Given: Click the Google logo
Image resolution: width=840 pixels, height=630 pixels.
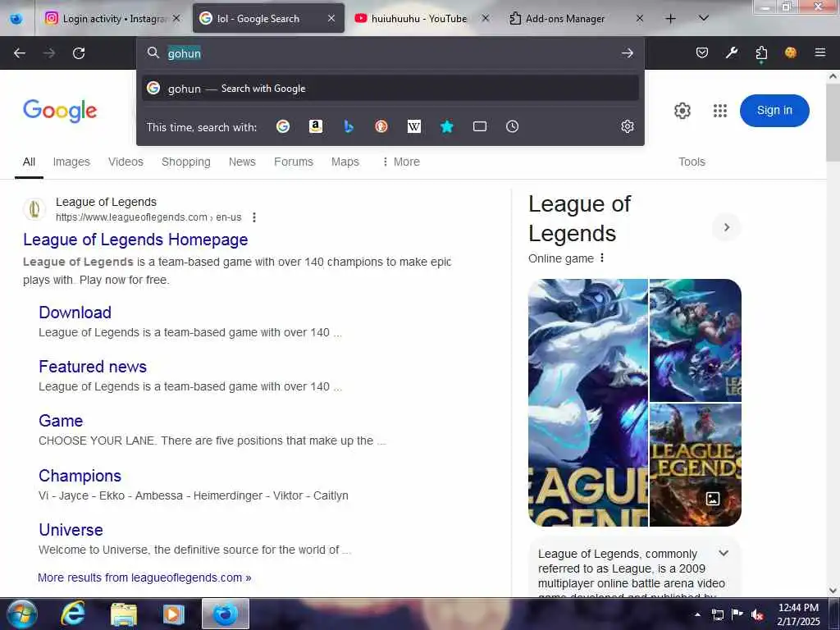Looking at the screenshot, I should pyautogui.click(x=60, y=111).
